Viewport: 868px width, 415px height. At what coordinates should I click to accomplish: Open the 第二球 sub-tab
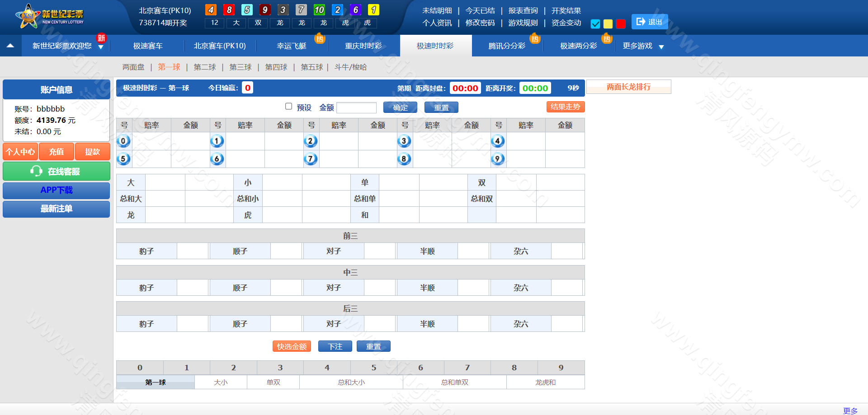[205, 67]
